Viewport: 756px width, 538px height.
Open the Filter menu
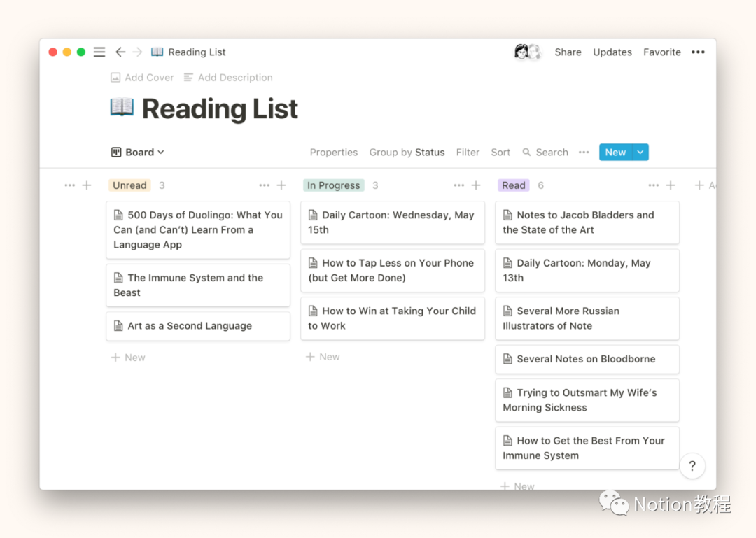[x=468, y=153]
